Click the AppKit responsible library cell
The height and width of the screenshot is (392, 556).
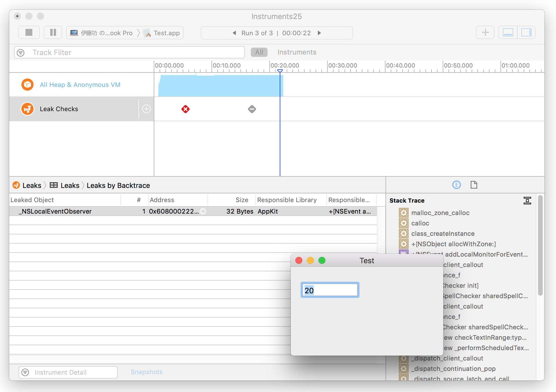(x=268, y=211)
